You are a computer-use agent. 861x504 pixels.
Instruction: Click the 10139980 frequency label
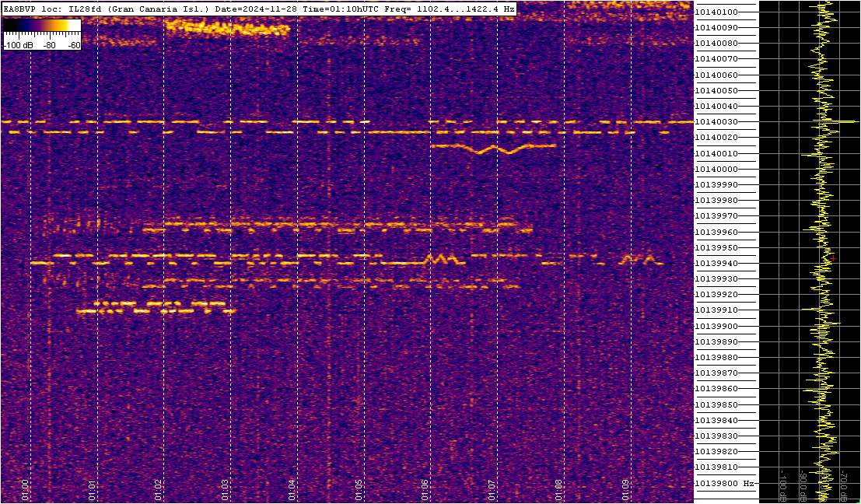click(716, 201)
